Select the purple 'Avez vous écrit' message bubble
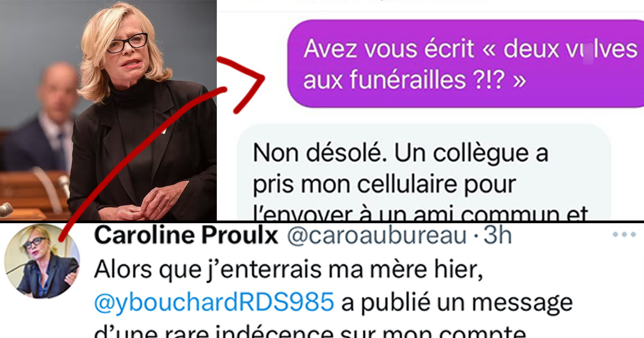Viewport: 644px width, 338px height. [x=466, y=64]
